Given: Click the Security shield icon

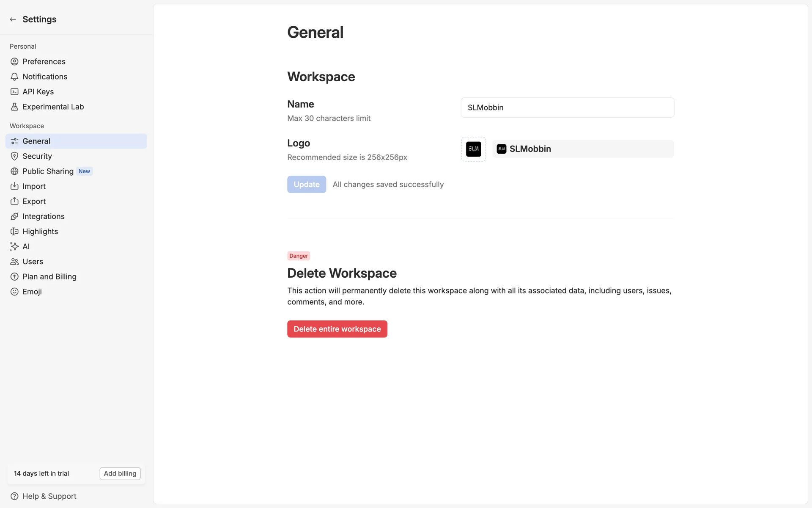Looking at the screenshot, I should [x=14, y=156].
